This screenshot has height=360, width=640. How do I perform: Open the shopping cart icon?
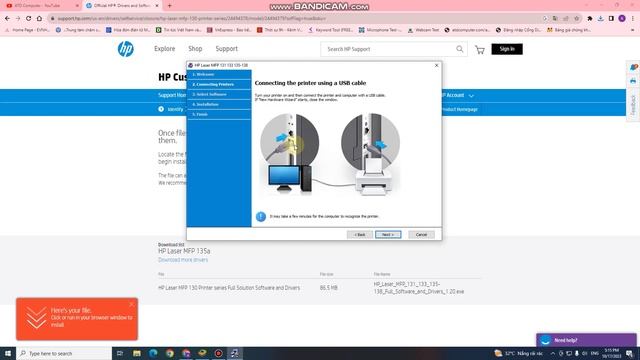pos(480,50)
